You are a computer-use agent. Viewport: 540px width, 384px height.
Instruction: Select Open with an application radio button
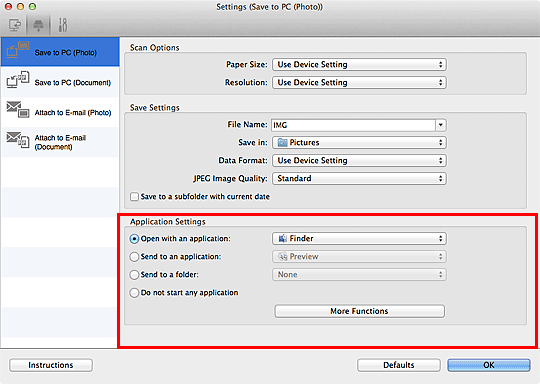(x=134, y=239)
